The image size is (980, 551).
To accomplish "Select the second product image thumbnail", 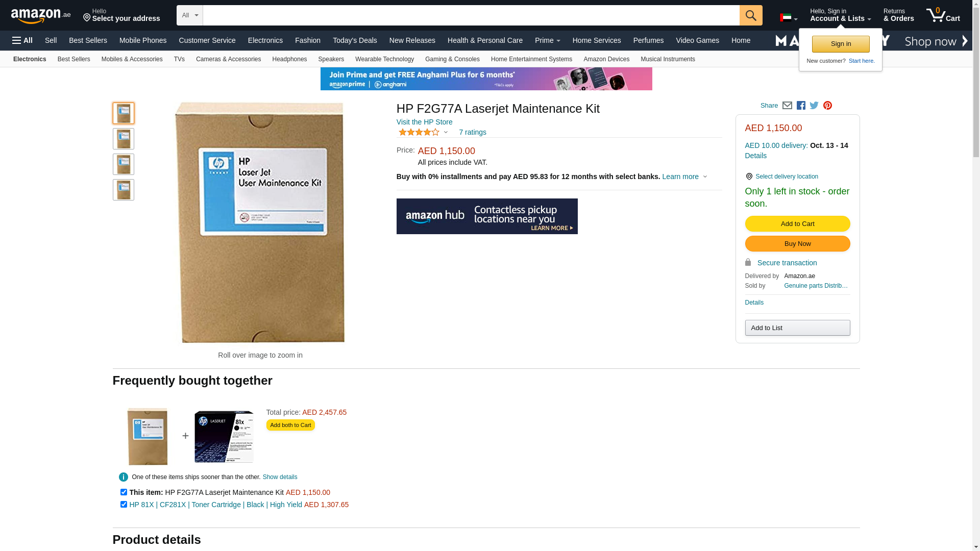I will [124, 139].
